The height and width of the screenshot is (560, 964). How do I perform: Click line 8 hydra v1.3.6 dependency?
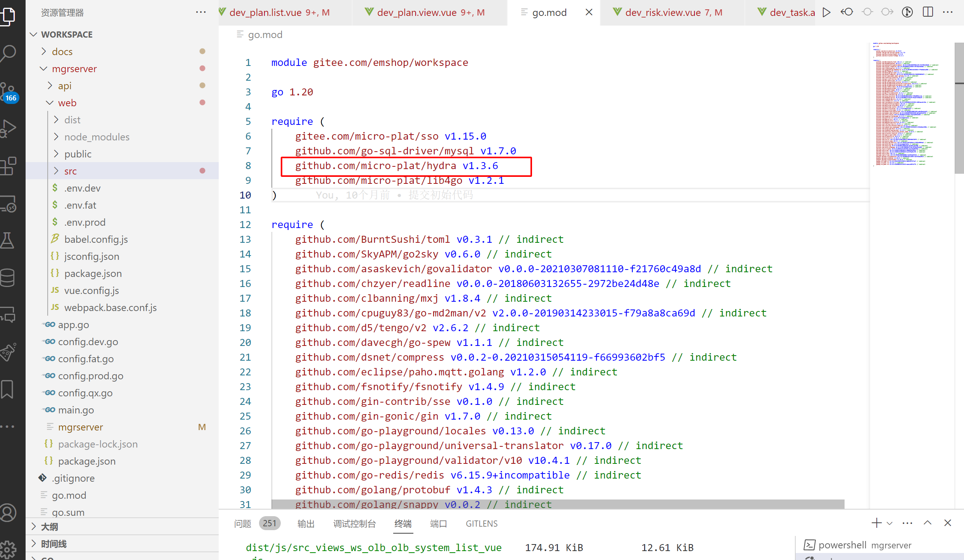(396, 166)
